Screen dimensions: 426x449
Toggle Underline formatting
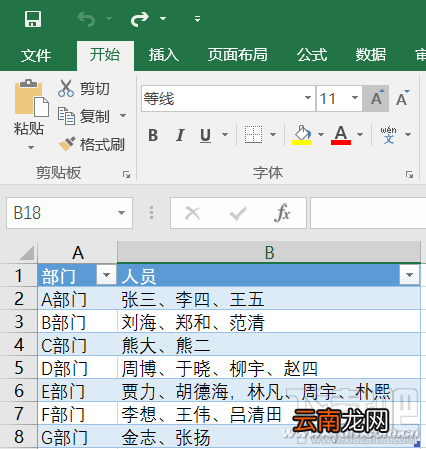205,135
